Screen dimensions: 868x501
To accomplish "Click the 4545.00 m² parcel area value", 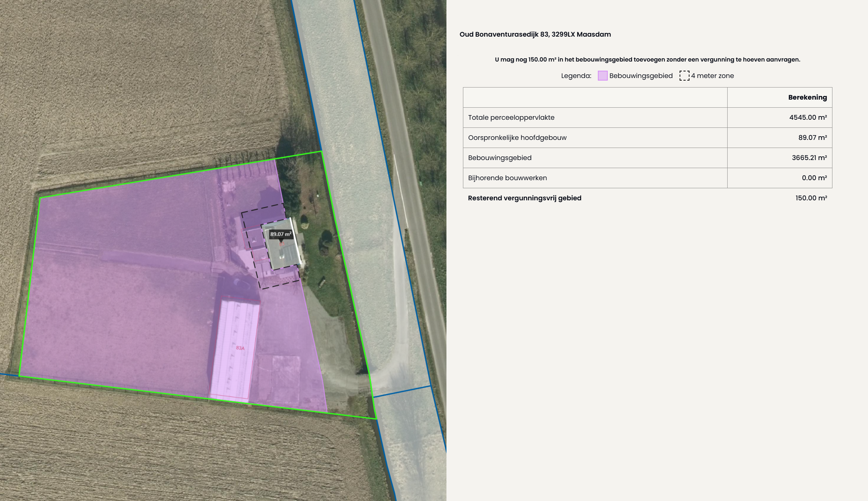I will tap(808, 118).
